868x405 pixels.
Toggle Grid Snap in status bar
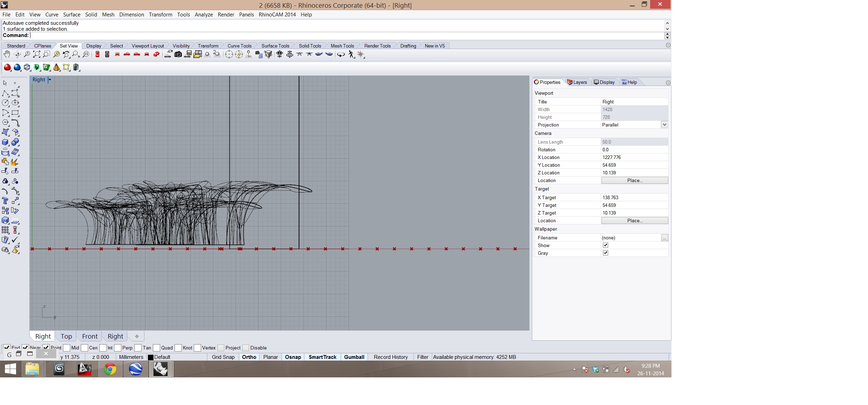click(223, 357)
